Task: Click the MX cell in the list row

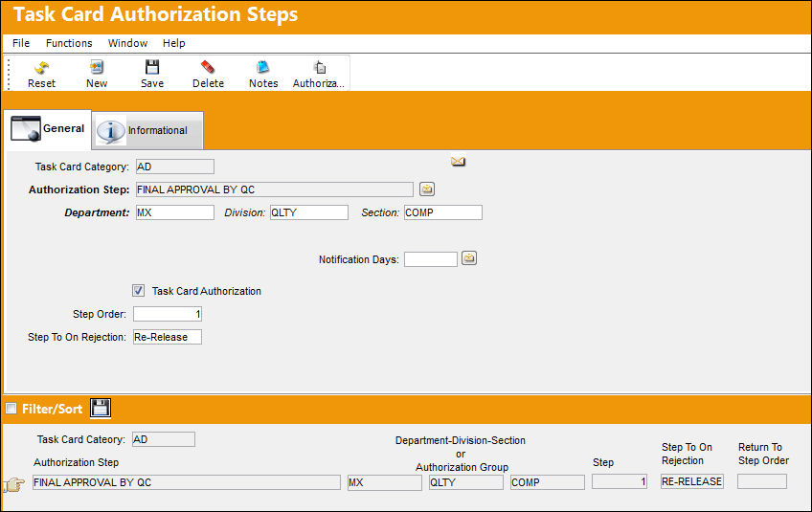Action: [385, 482]
